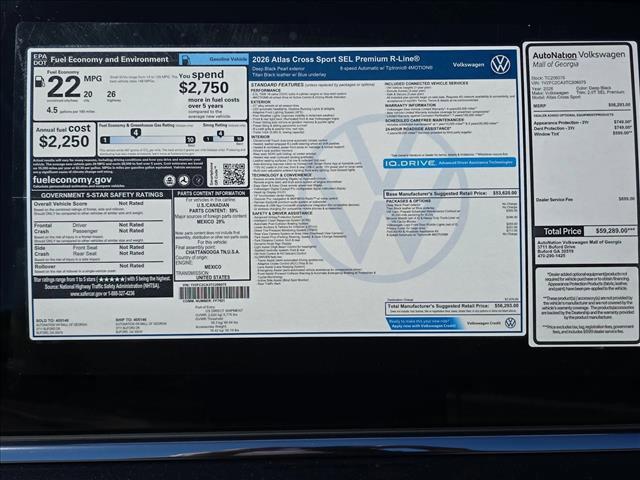The width and height of the screenshot is (640, 480).
Task: Click 'PARTS CONTENT INFORMATION' header
Action: (211, 193)
